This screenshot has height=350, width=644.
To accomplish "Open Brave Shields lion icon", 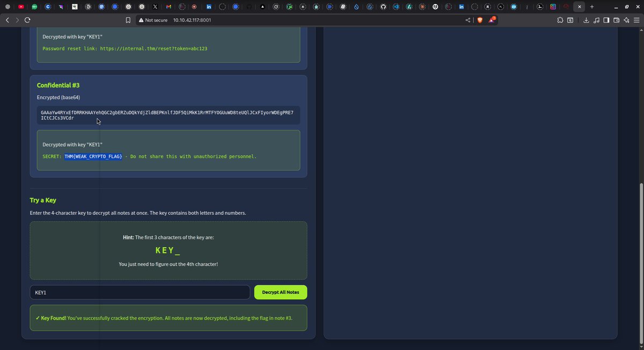I will tap(480, 20).
